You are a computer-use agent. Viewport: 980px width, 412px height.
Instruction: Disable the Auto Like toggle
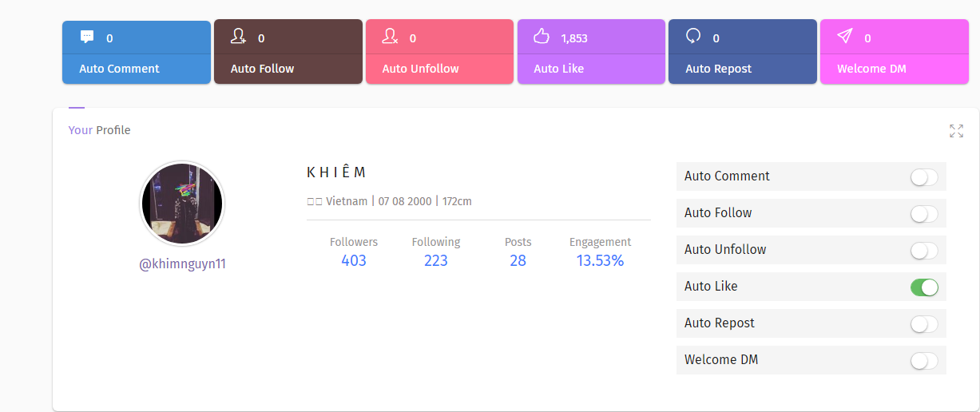[924, 287]
